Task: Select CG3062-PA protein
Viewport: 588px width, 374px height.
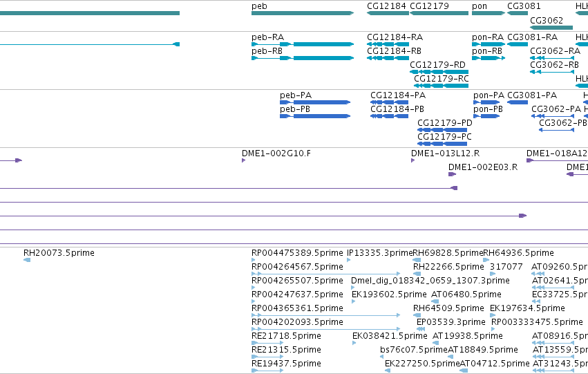Action: (553, 116)
